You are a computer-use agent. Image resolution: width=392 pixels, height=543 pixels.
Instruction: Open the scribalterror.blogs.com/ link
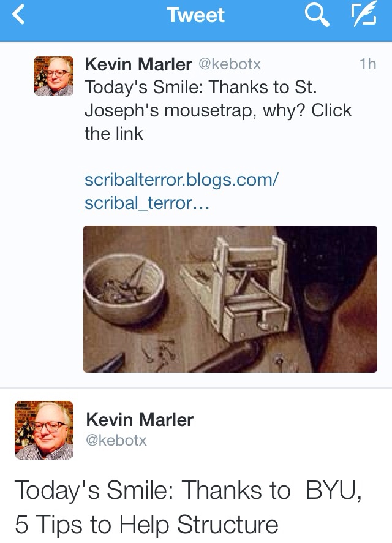(x=181, y=180)
